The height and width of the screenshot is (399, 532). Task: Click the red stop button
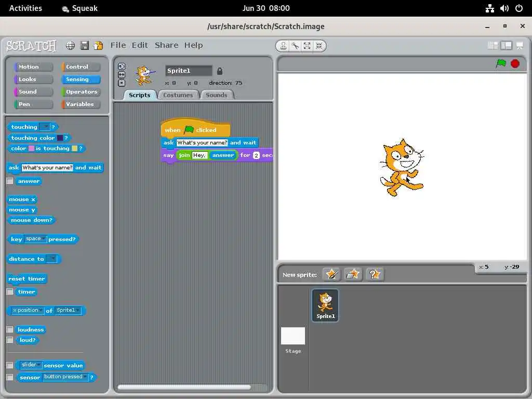pyautogui.click(x=515, y=63)
